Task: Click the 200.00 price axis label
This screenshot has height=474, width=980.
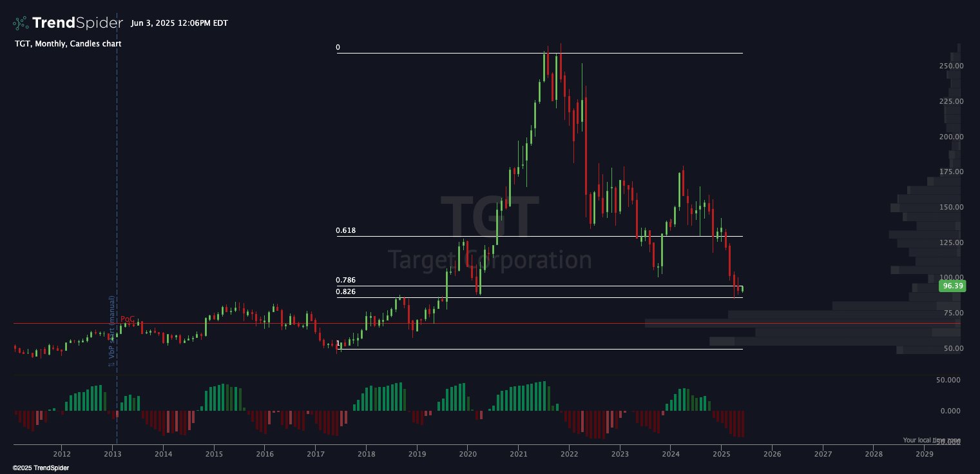Action: coord(951,137)
